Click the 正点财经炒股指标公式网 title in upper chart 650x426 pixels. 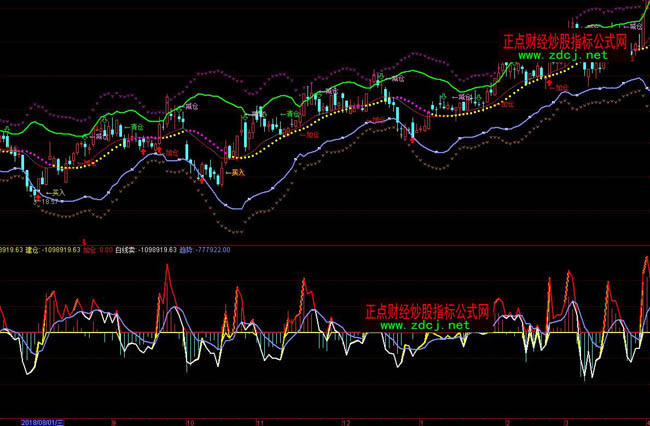564,41
